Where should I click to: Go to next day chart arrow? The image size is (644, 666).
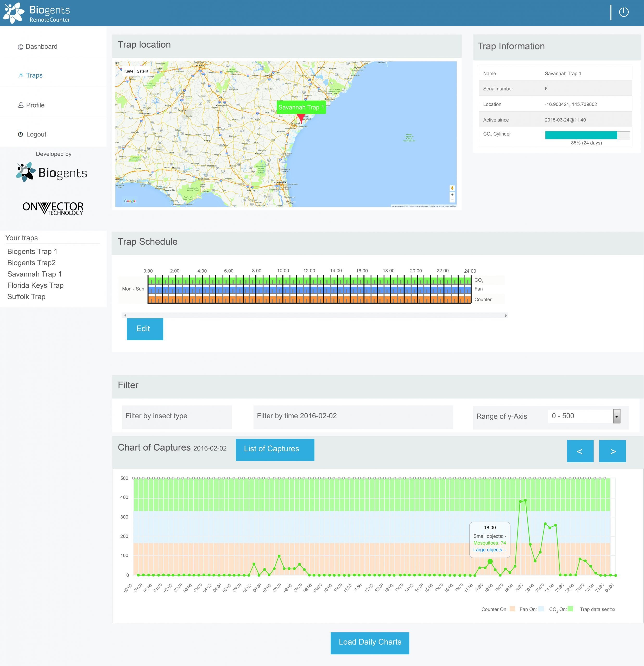coord(612,451)
